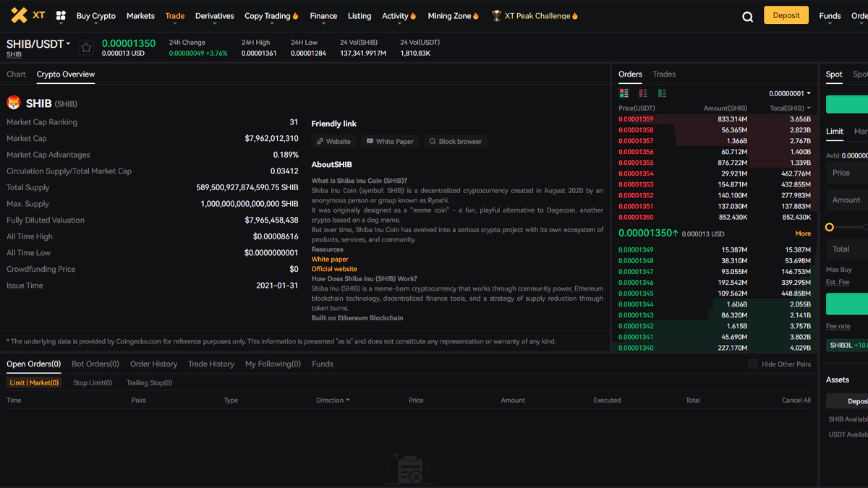This screenshot has width=868, height=488.
Task: Show buy orders only view icon
Action: point(662,93)
